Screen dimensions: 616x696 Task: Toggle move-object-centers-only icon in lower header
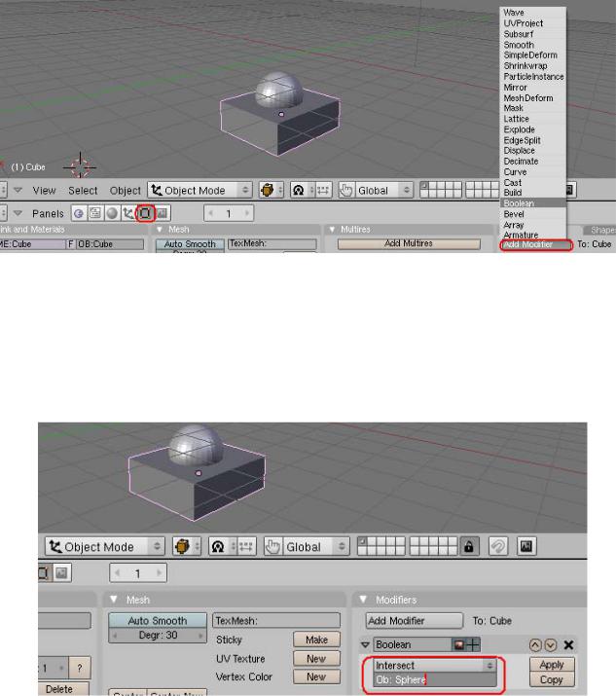point(246,546)
